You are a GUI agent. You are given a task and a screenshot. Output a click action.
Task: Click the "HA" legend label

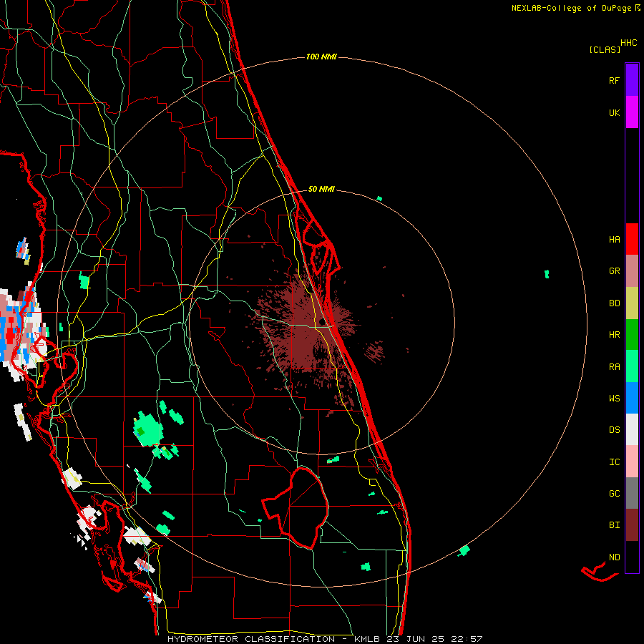click(x=614, y=239)
